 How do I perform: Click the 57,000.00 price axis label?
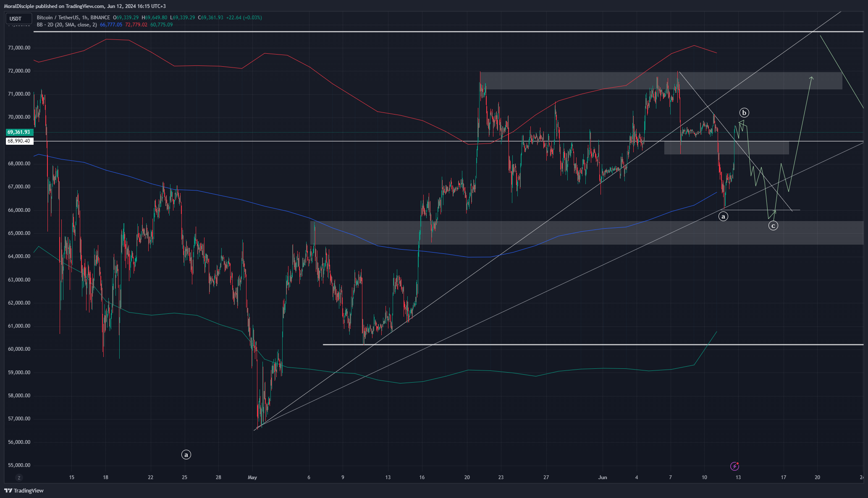pyautogui.click(x=19, y=419)
